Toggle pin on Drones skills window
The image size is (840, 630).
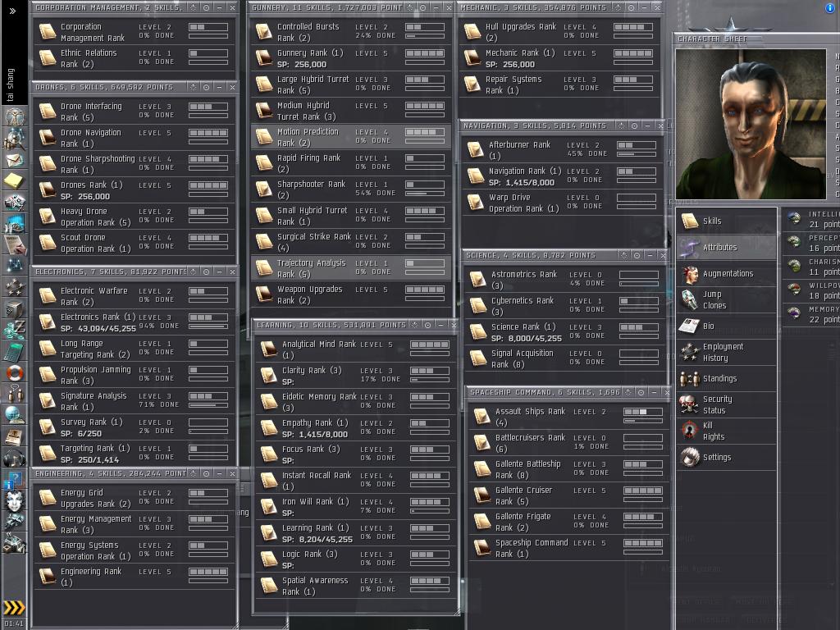pos(194,87)
